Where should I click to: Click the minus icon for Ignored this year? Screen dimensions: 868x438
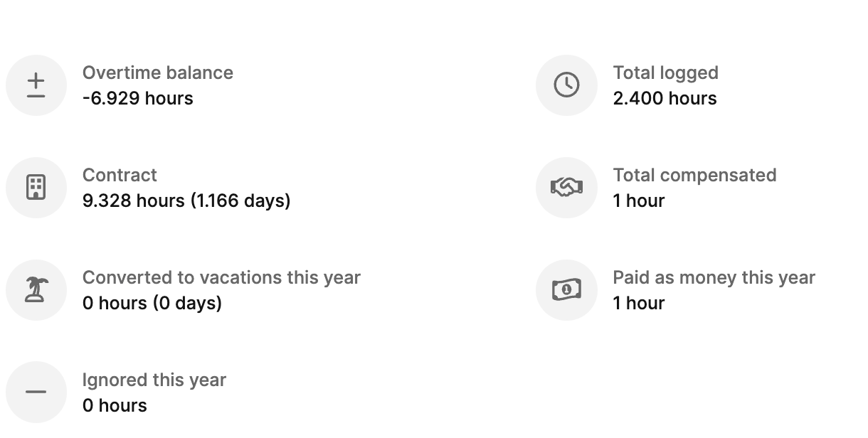[x=36, y=392]
